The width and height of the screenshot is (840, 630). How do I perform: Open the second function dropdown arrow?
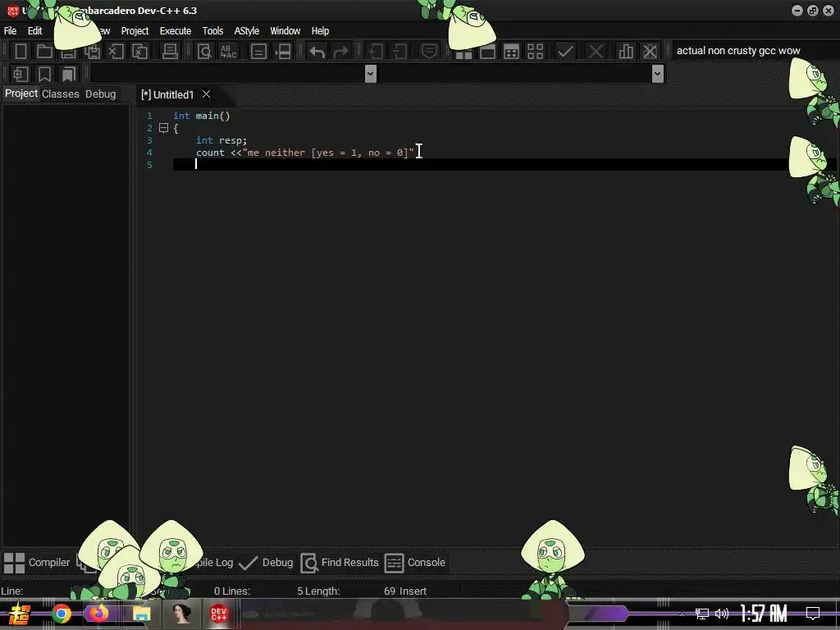point(657,73)
